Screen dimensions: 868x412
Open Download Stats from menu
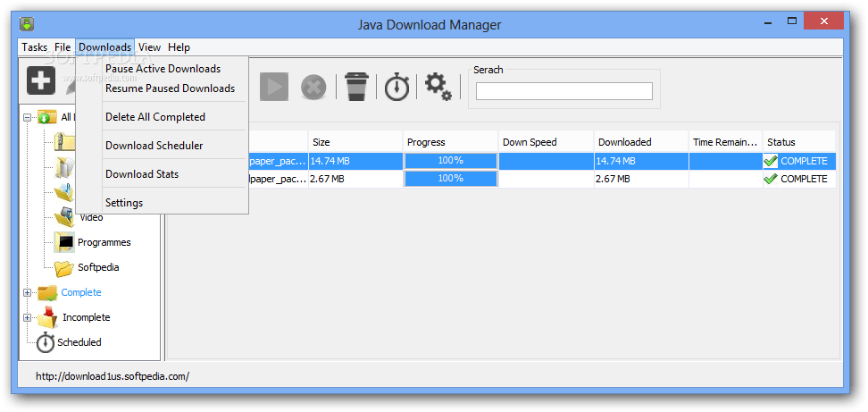click(142, 174)
